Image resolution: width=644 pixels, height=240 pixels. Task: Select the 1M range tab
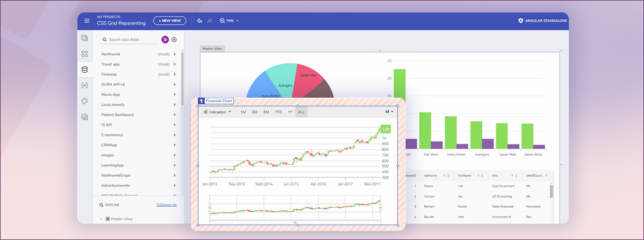243,112
